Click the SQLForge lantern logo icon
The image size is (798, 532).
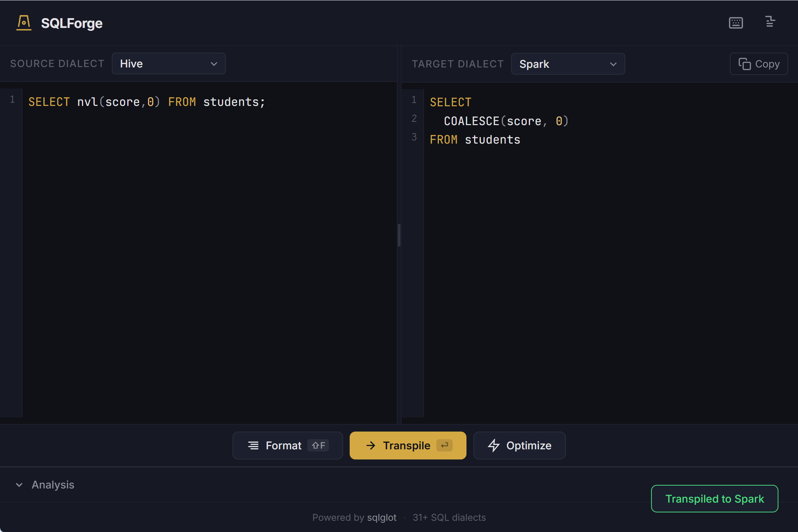pyautogui.click(x=23, y=23)
